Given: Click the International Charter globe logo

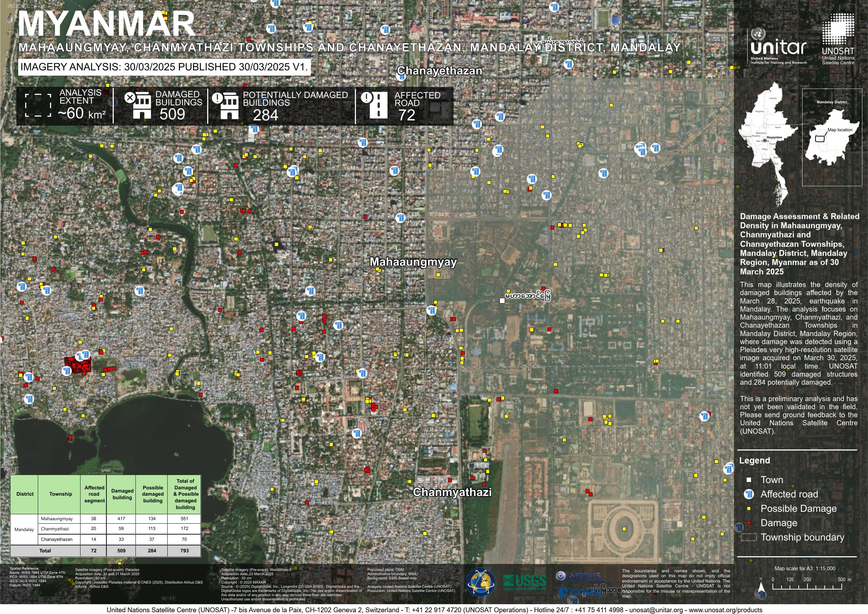Looking at the screenshot, I should [481, 582].
